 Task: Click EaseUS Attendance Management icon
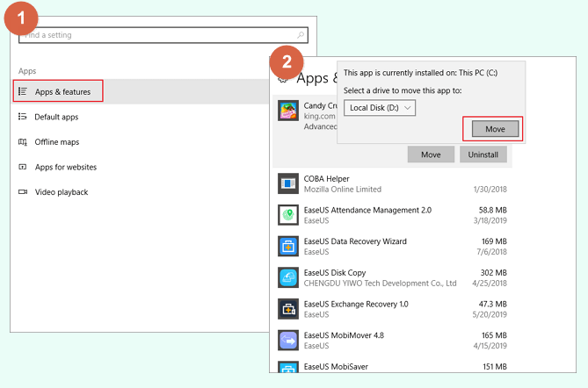coord(289,215)
